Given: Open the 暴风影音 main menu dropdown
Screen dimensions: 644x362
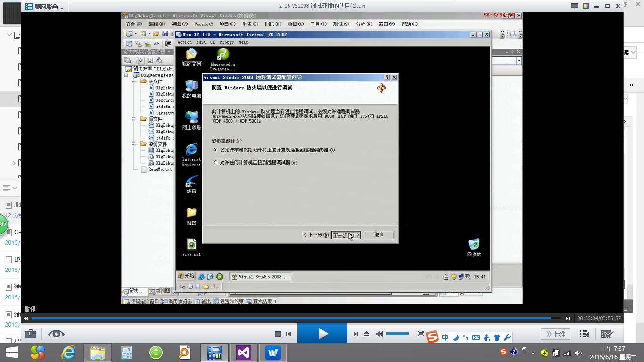Looking at the screenshot, I should [x=45, y=7].
